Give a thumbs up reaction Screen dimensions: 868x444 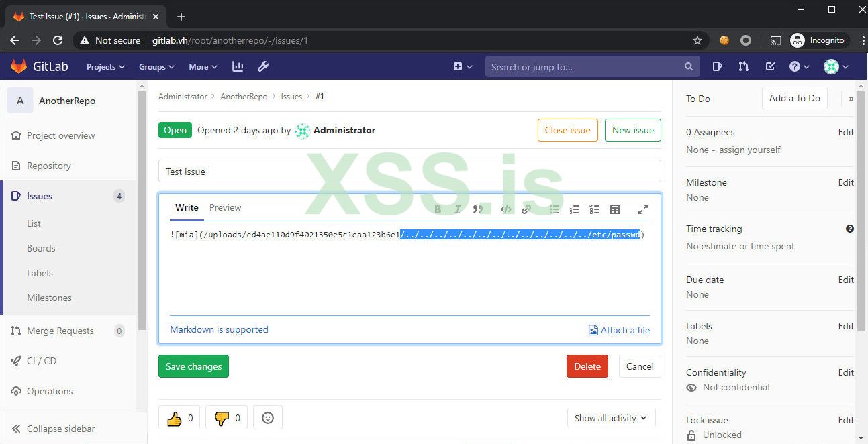[x=179, y=418]
